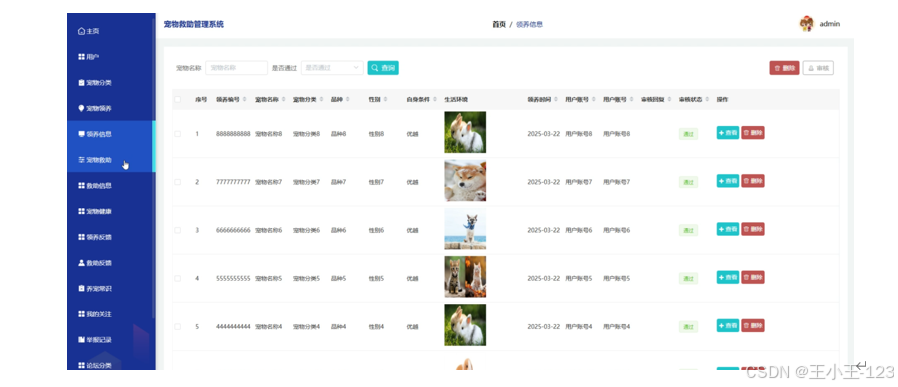Click the clipboard icon beside 养宠常识
Viewport: 898px width, 387px height.
pos(81,289)
